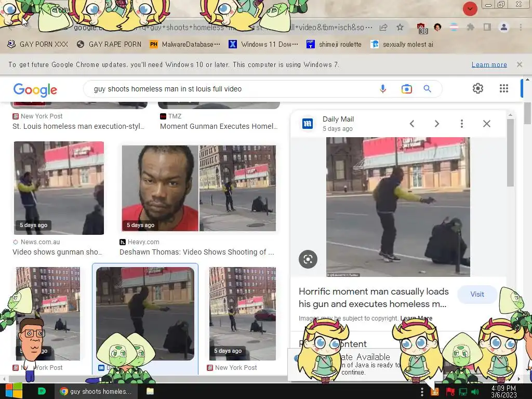Image resolution: width=532 pixels, height=399 pixels.
Task: Select the Heavy.com result thumbnail
Action: [199, 188]
